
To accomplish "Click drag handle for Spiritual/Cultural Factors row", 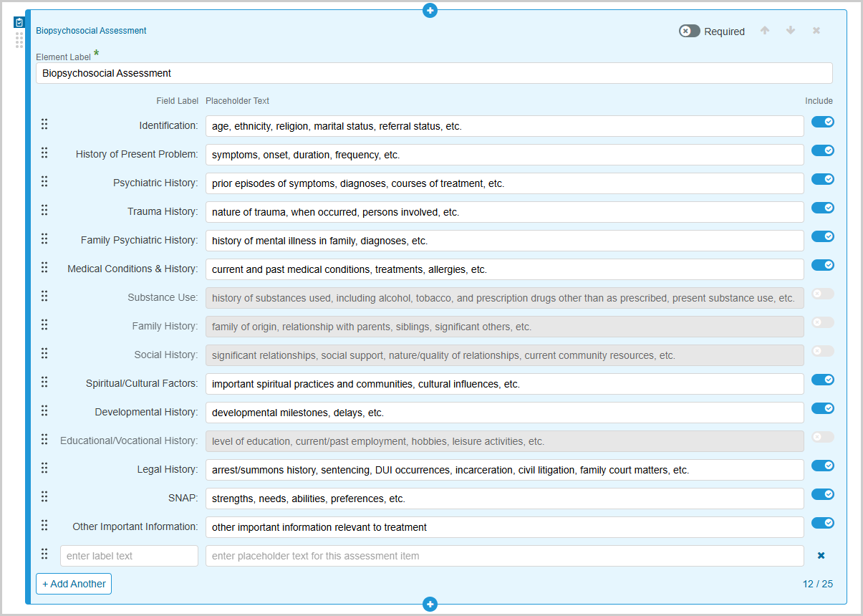I will pyautogui.click(x=44, y=382).
